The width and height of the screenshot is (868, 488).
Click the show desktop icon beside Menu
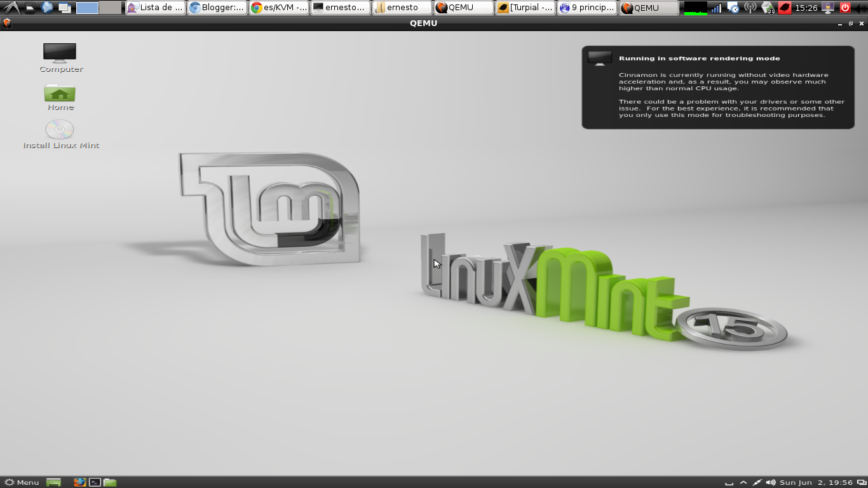[53, 482]
